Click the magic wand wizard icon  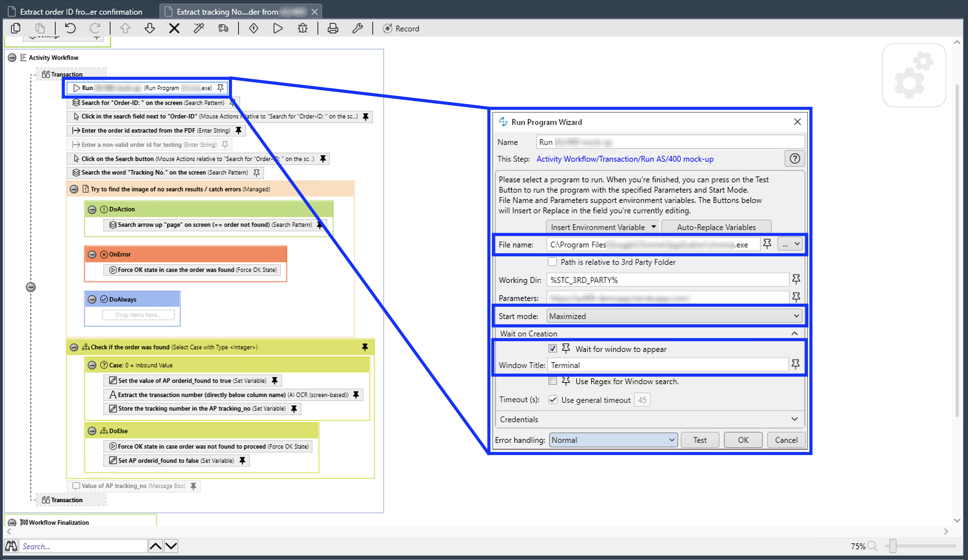pyautogui.click(x=198, y=28)
